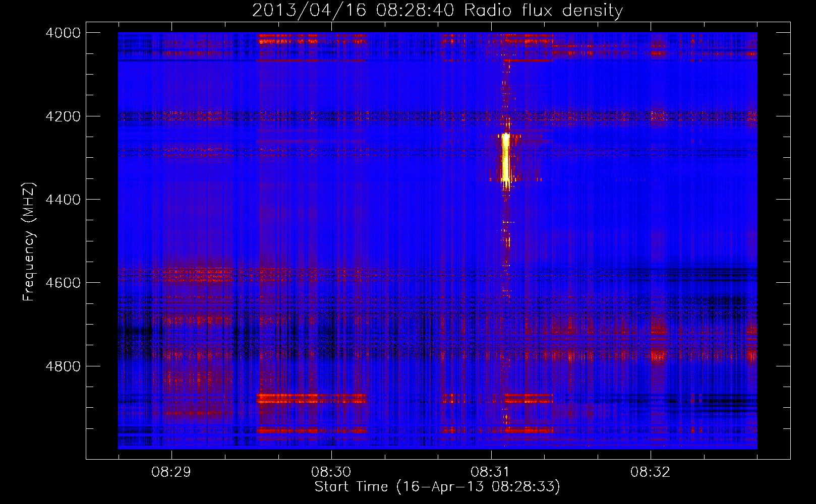Select the 4400 frequency tick label
816x504 pixels.
[x=63, y=200]
